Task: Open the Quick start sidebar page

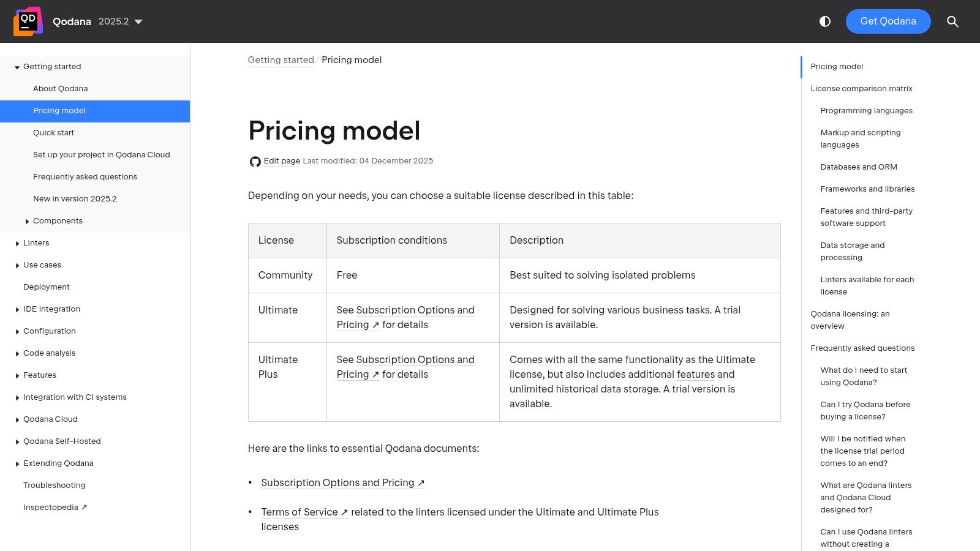Action: click(x=53, y=133)
